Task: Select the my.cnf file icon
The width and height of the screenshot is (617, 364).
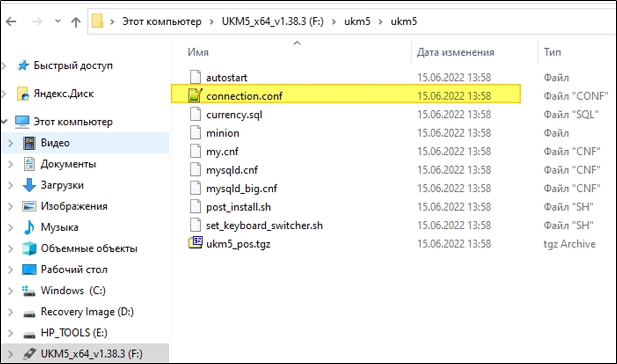Action: click(196, 151)
